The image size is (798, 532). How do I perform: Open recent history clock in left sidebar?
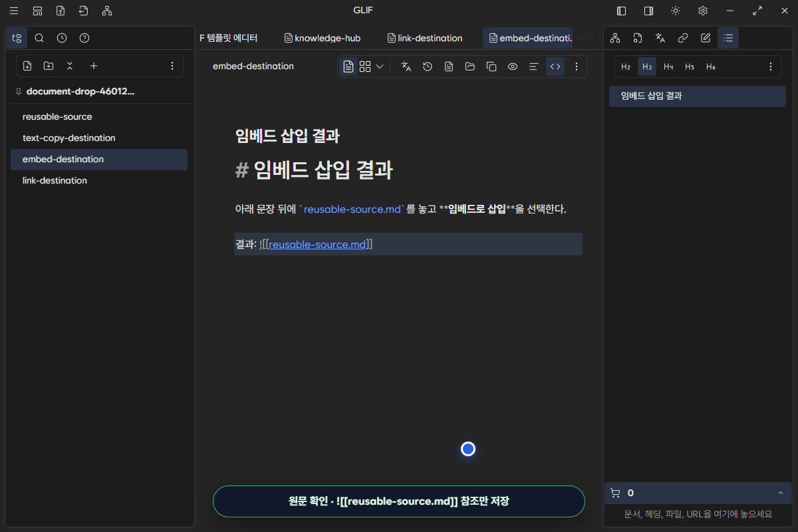point(62,38)
